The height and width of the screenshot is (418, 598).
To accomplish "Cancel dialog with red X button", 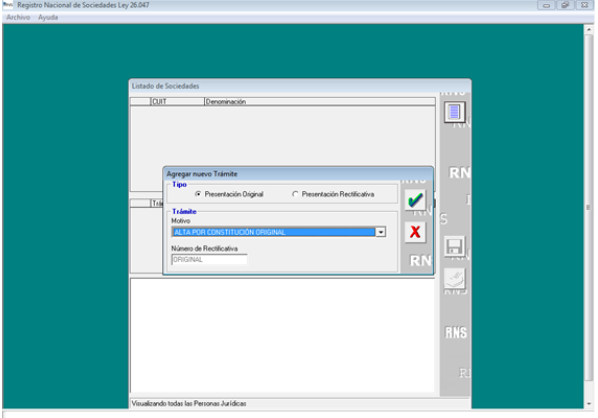I will 415,232.
